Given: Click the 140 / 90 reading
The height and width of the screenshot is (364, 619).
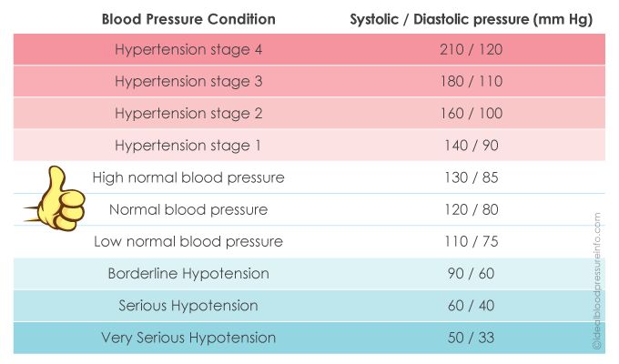Looking at the screenshot, I should [x=472, y=145].
